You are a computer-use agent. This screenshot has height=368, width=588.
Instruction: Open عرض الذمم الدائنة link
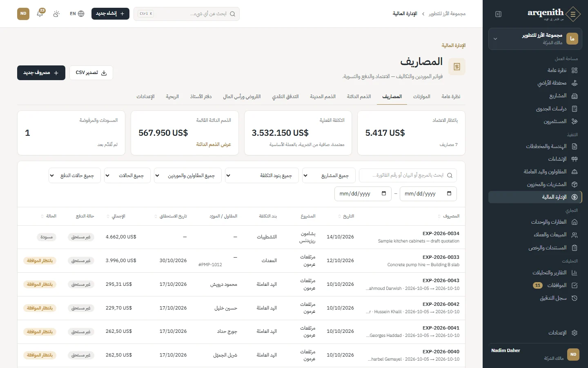click(213, 144)
